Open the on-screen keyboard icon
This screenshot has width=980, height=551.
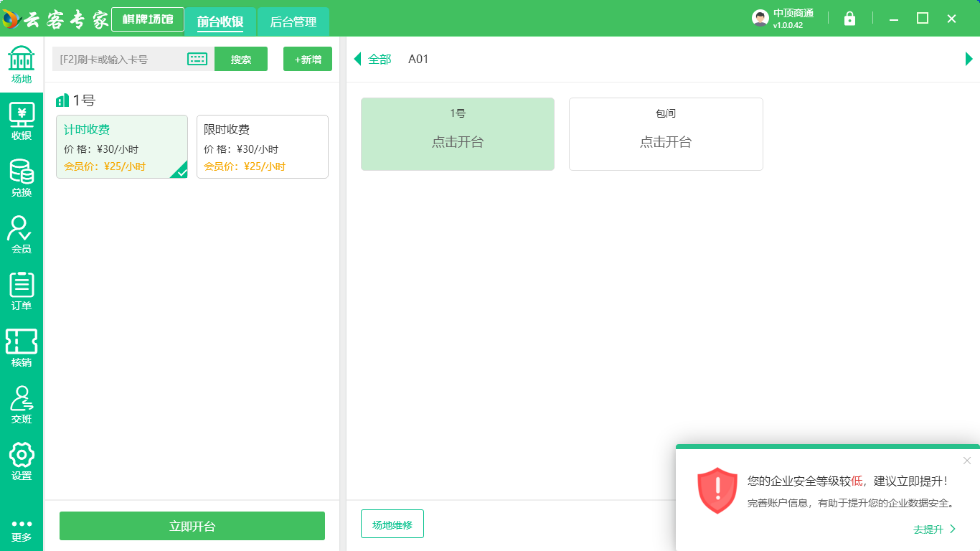(197, 59)
